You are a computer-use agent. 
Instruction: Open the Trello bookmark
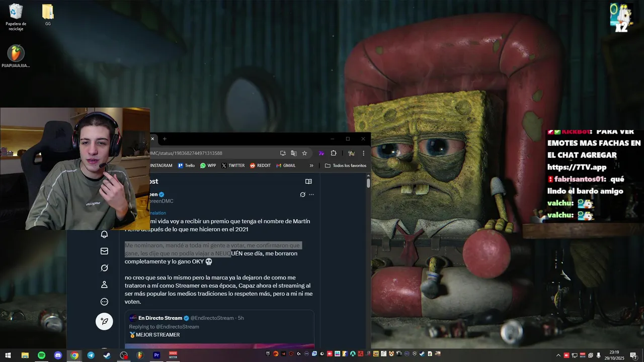click(186, 165)
